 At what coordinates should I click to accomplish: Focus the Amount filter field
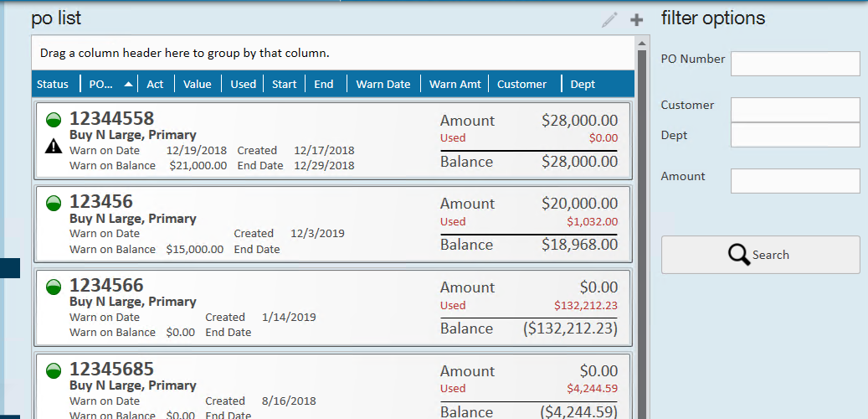(x=795, y=181)
